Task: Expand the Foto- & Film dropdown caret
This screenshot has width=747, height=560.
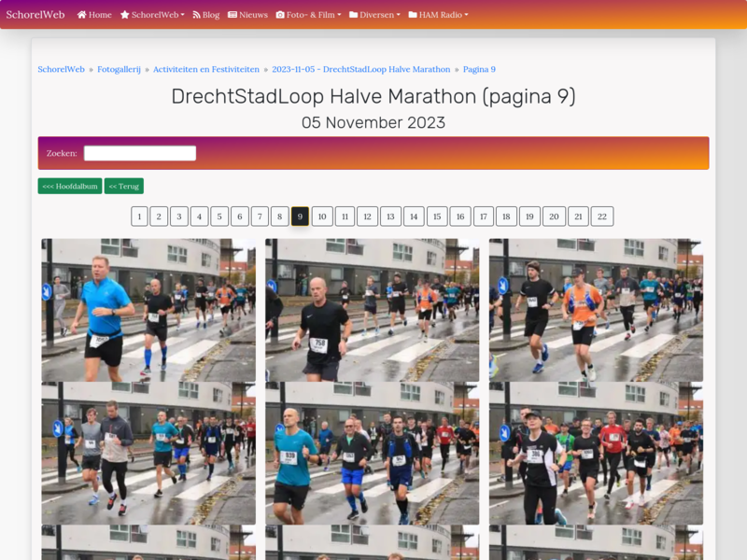Action: tap(339, 15)
